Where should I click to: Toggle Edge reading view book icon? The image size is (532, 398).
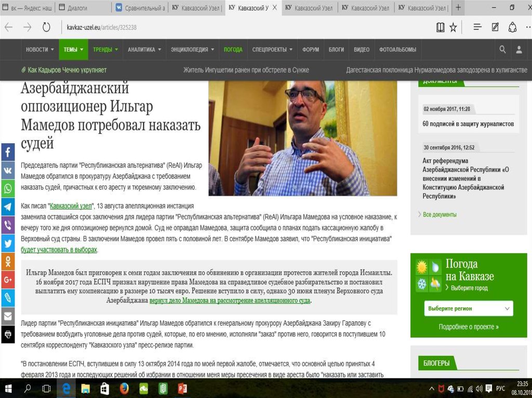point(441,27)
